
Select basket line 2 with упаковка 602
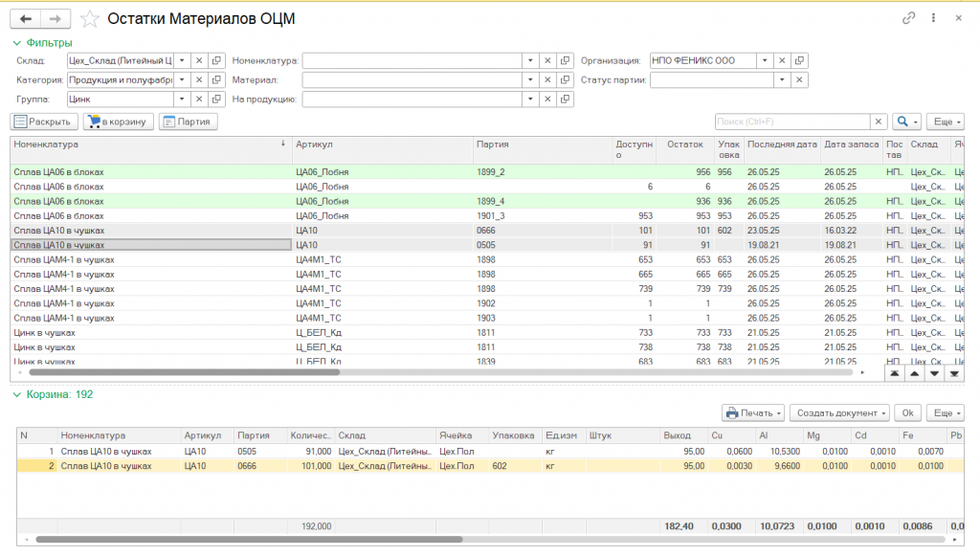tap(490, 466)
